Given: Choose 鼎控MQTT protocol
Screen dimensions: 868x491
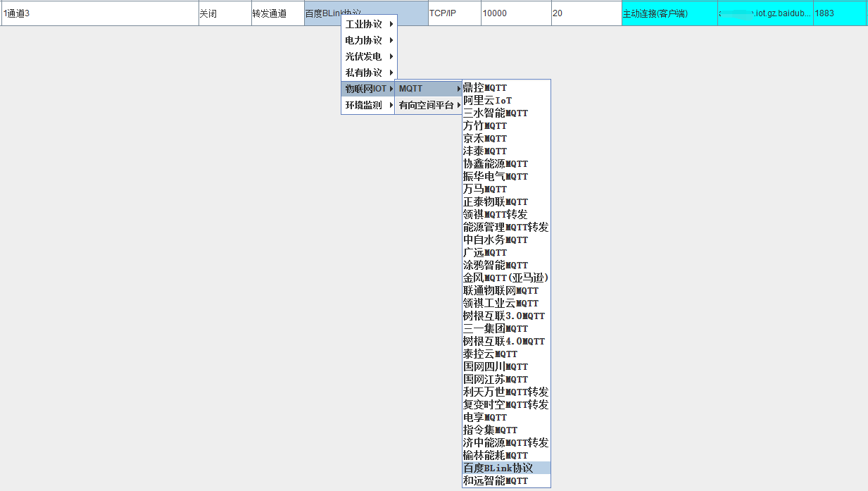Looking at the screenshot, I should click(x=506, y=87).
